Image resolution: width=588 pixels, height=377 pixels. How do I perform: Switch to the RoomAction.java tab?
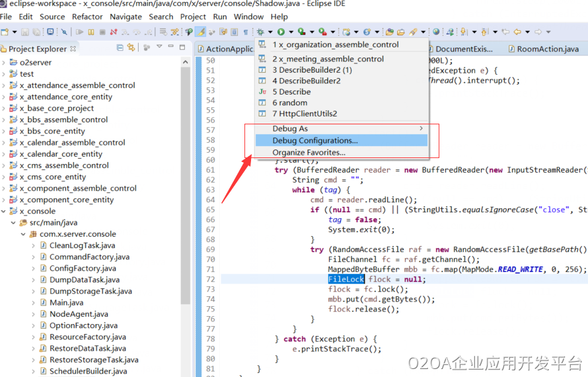click(x=547, y=49)
